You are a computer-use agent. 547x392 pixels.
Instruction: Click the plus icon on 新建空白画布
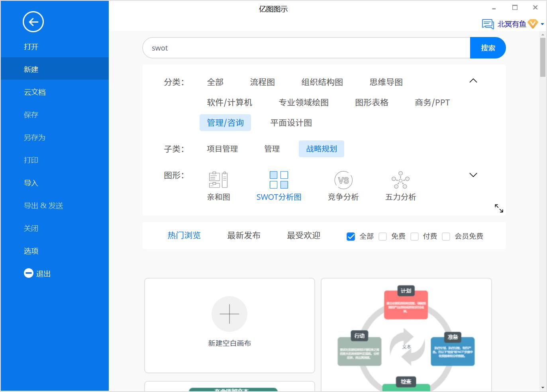click(229, 314)
